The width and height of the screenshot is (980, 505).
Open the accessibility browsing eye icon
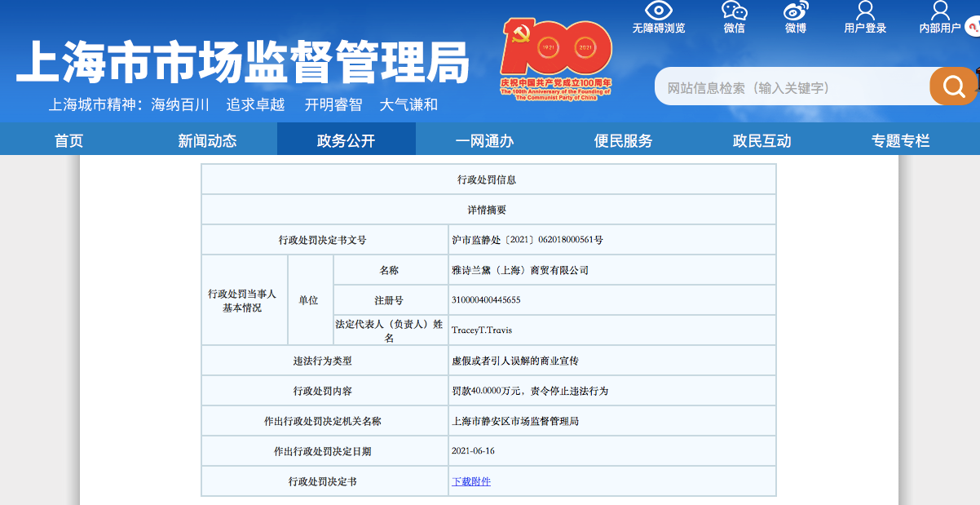point(659,11)
